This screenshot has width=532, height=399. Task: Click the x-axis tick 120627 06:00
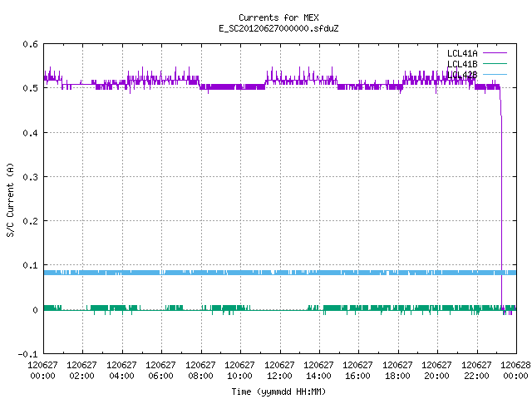coord(160,370)
